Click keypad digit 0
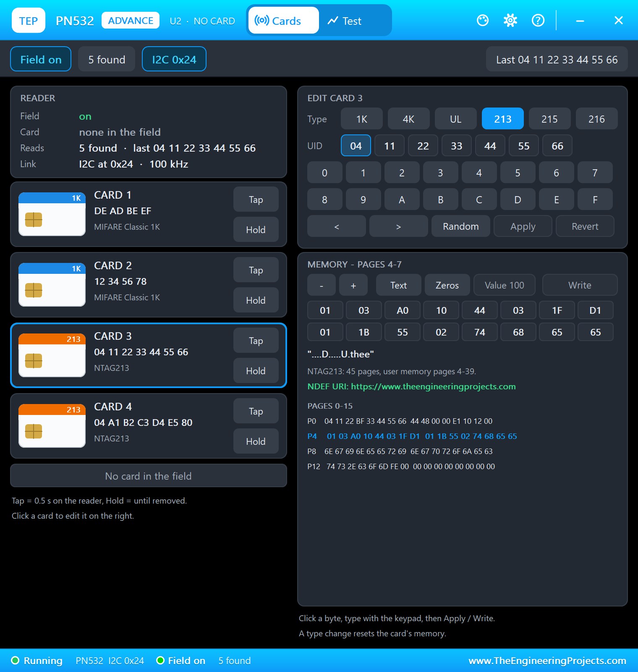The image size is (638, 672). 325,172
